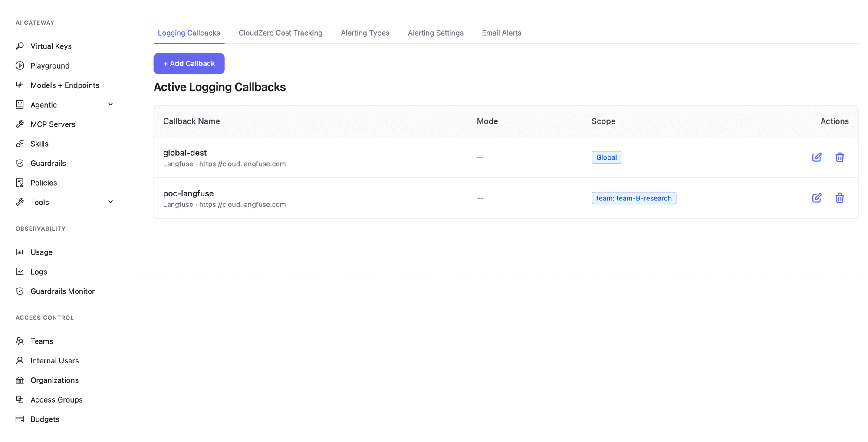Click the Access Groups icon
Screen dimensions: 868x442
tap(20, 399)
